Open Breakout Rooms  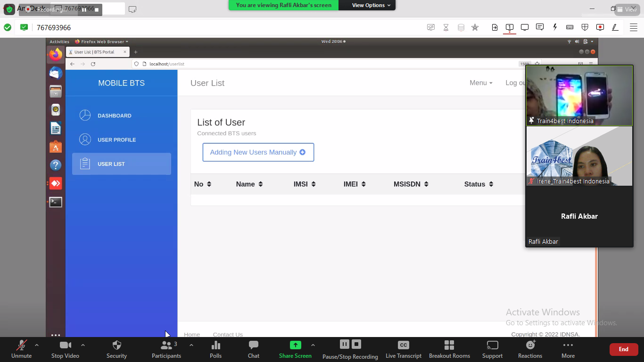449,349
